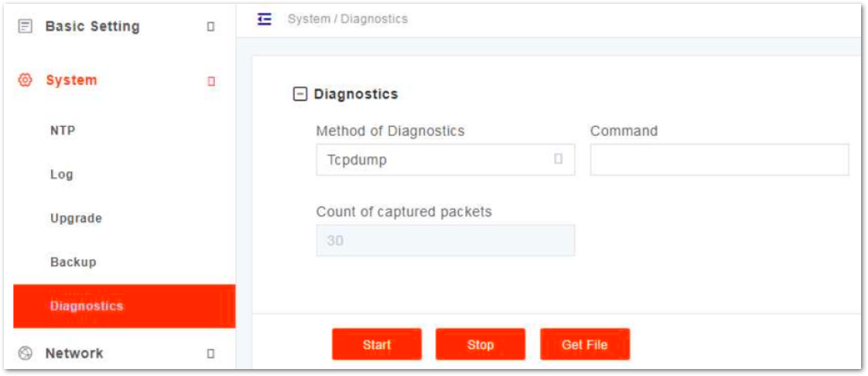Start the diagnostics capture
The width and height of the screenshot is (868, 376).
tap(377, 344)
